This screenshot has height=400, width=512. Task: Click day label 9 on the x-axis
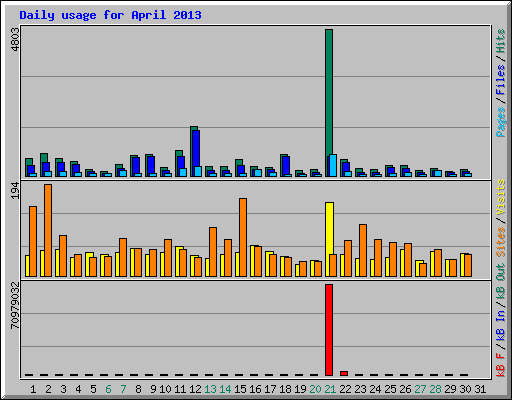(x=153, y=389)
